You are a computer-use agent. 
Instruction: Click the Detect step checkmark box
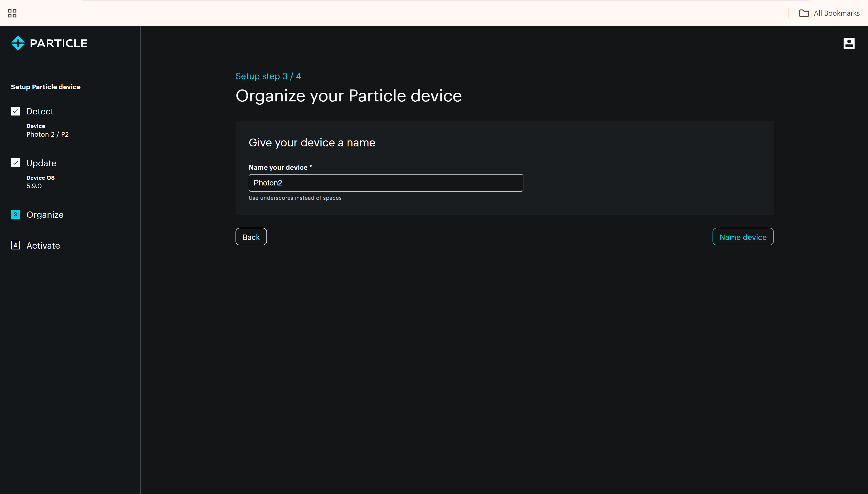[x=15, y=111]
